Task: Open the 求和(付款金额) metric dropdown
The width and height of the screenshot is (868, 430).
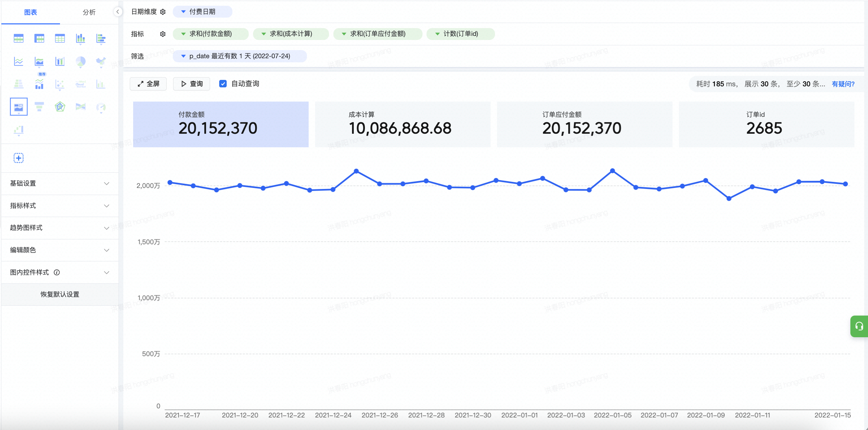Action: click(210, 34)
